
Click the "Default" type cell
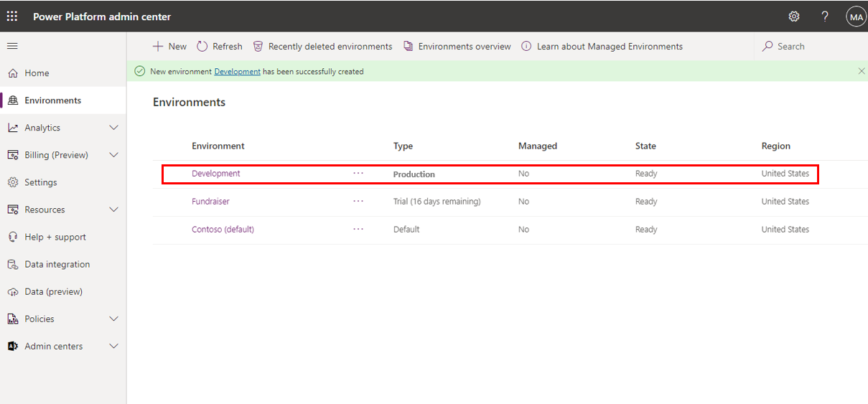click(x=406, y=230)
